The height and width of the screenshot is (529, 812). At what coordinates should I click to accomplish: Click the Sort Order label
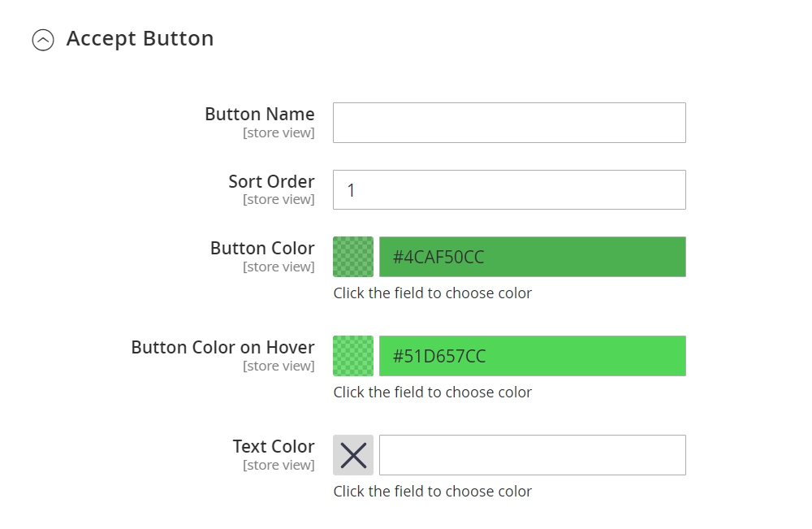pos(271,181)
